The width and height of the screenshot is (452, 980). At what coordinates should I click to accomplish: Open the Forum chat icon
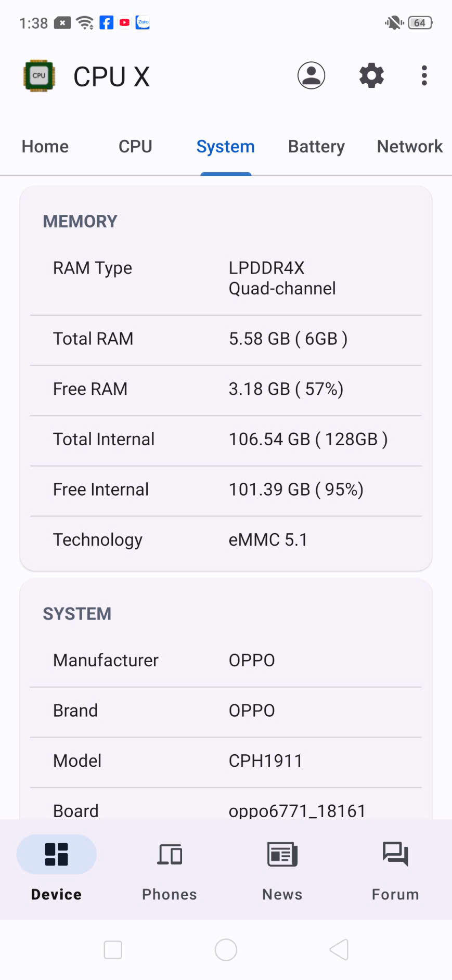pos(395,854)
